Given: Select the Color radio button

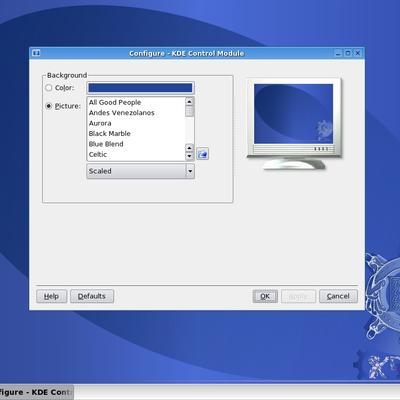Looking at the screenshot, I should coord(49,88).
